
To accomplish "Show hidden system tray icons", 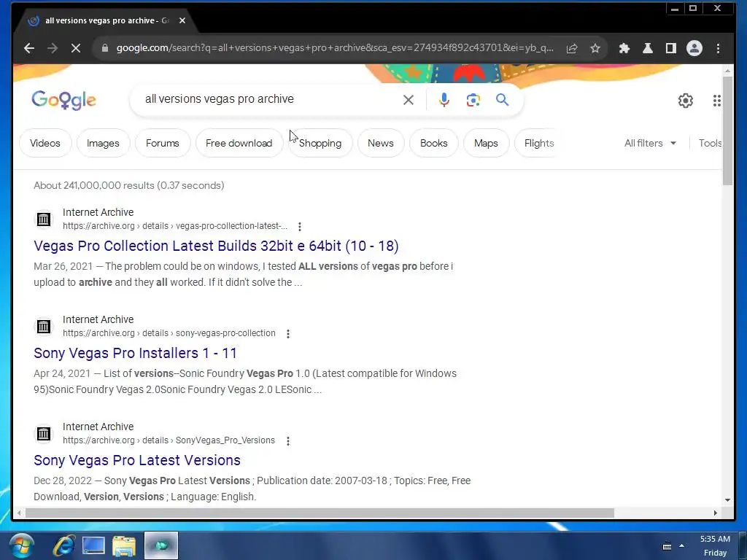I will pyautogui.click(x=682, y=545).
